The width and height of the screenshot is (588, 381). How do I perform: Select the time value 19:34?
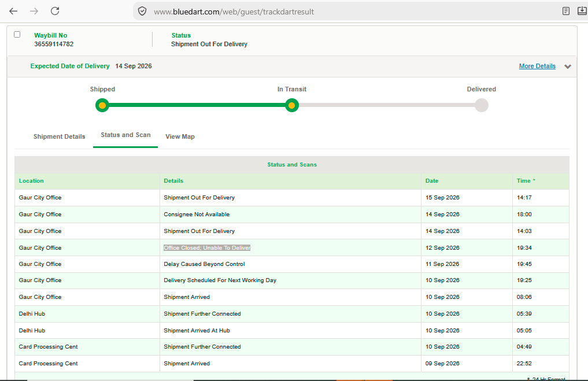click(x=524, y=248)
